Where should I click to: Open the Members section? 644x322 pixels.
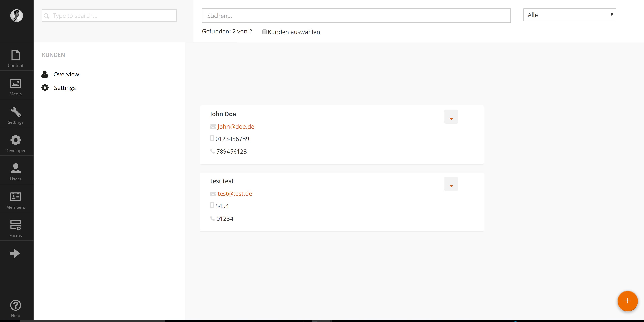pos(16,200)
